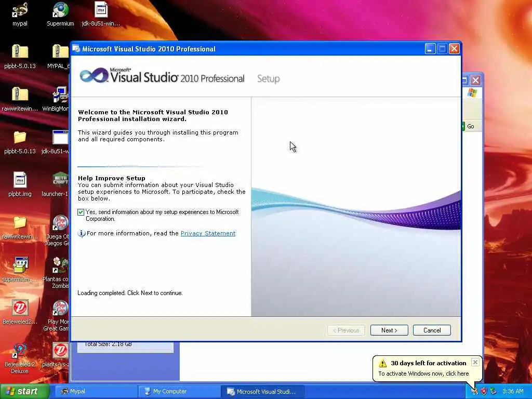Dismiss the activation balloon with its X

(475, 362)
